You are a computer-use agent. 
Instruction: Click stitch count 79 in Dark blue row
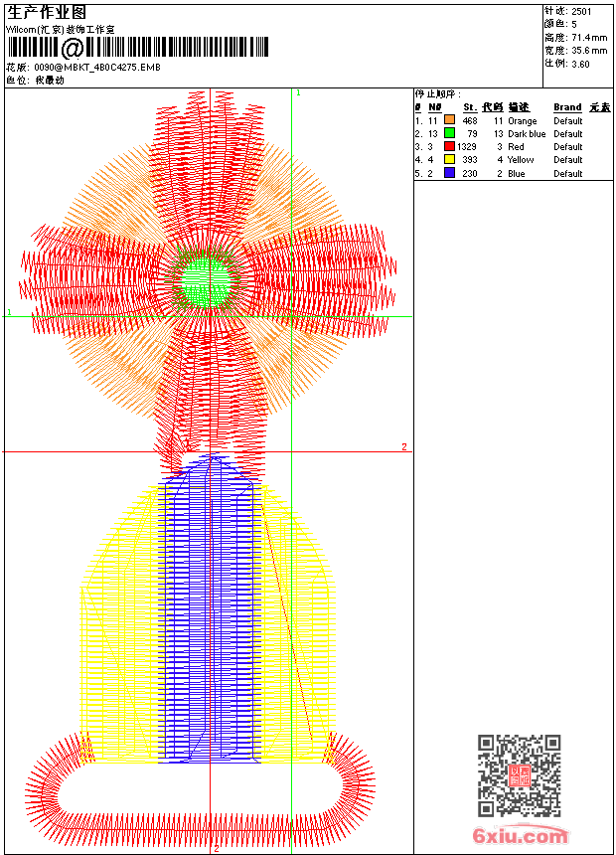tap(472, 133)
